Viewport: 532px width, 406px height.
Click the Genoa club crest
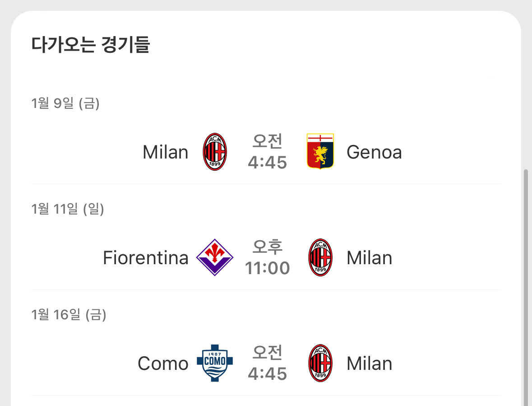pyautogui.click(x=320, y=152)
